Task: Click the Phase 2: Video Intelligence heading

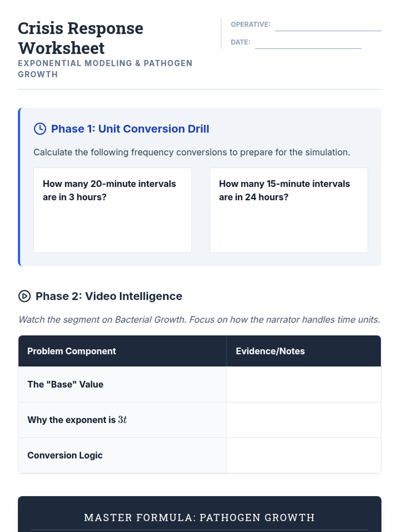Action: click(109, 296)
